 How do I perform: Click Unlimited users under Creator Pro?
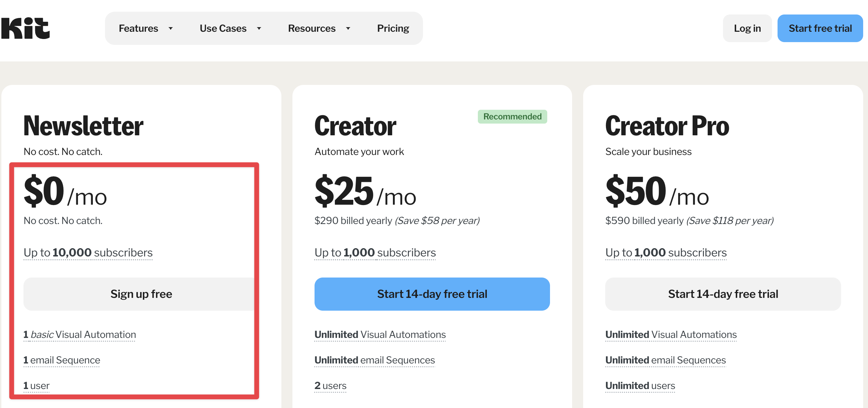pos(640,386)
